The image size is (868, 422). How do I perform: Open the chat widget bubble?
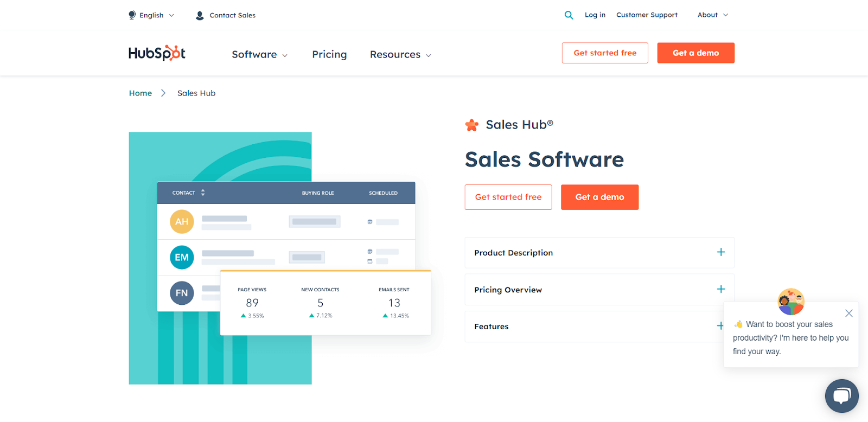pyautogui.click(x=841, y=396)
